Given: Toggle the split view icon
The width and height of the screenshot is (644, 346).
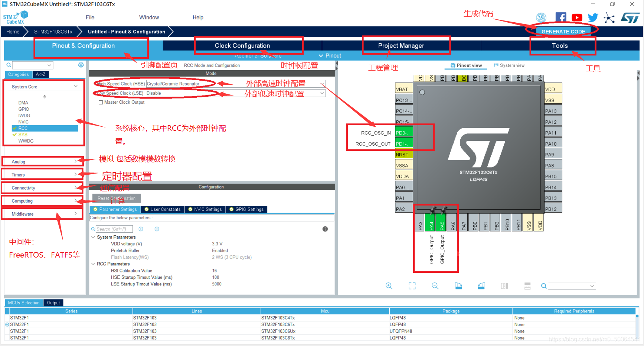Looking at the screenshot, I should (x=504, y=286).
